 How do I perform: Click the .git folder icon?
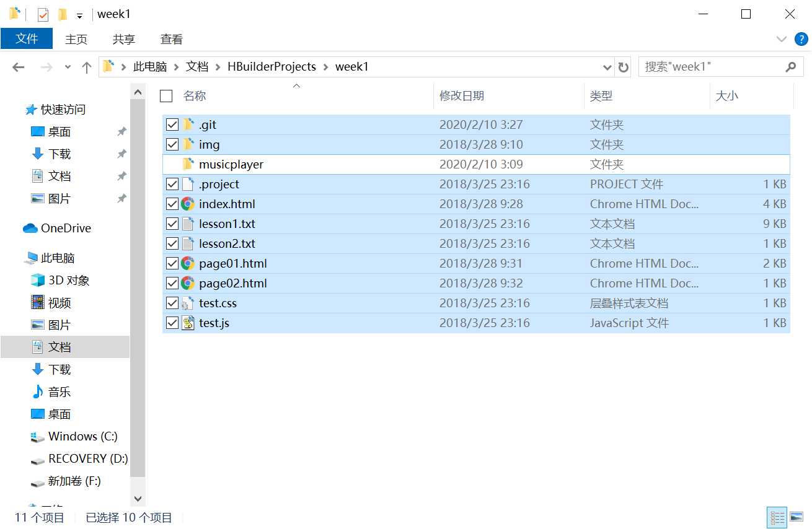pyautogui.click(x=188, y=125)
